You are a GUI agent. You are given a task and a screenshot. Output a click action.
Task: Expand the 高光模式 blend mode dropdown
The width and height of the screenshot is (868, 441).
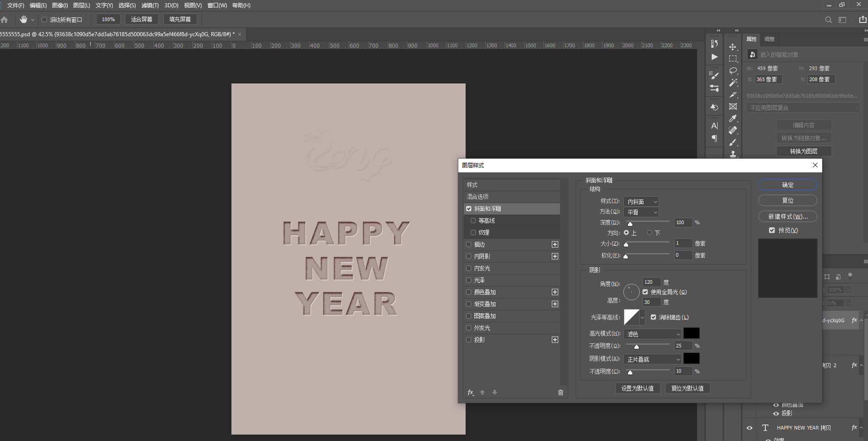click(x=653, y=334)
